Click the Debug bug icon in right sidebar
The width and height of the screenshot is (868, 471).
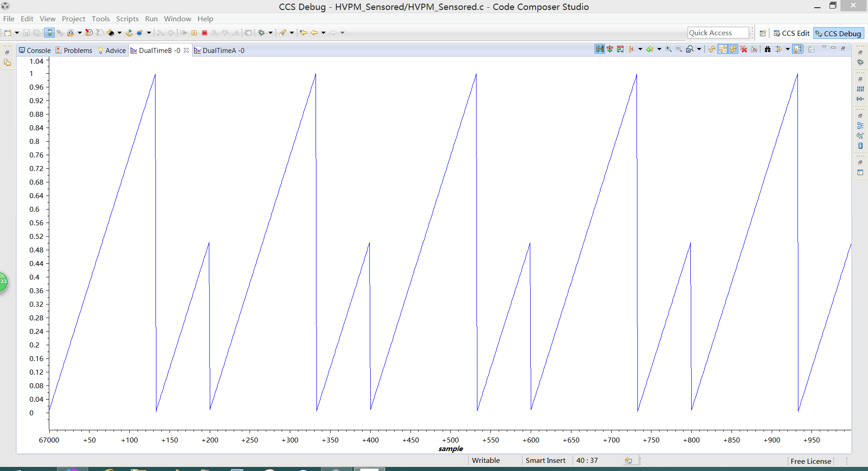860,62
